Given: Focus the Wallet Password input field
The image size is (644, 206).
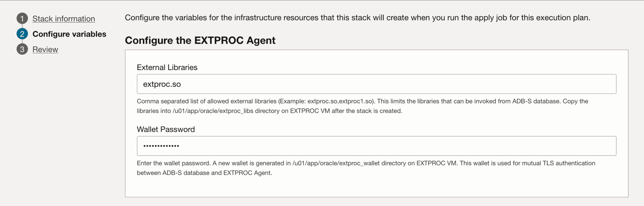Looking at the screenshot, I should point(376,146).
